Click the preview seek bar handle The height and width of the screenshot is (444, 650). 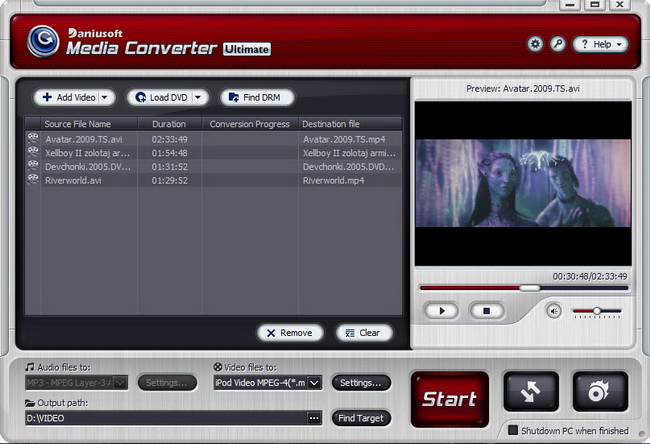(x=530, y=288)
